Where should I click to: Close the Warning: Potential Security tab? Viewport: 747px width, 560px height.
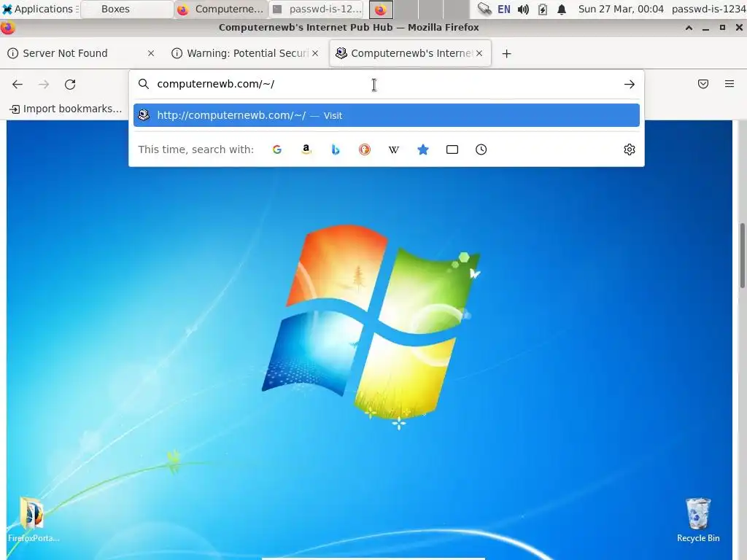315,53
